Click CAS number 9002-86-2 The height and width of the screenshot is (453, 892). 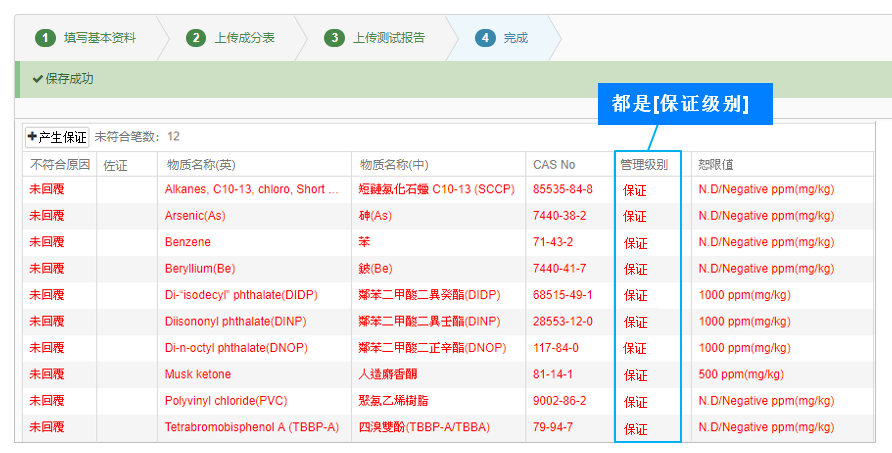559,401
